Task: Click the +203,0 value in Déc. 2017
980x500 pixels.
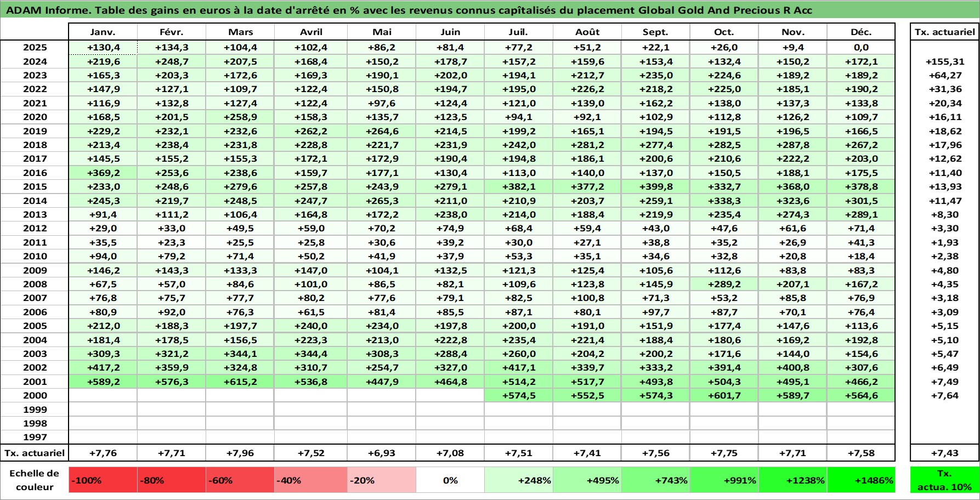Action: tap(861, 158)
